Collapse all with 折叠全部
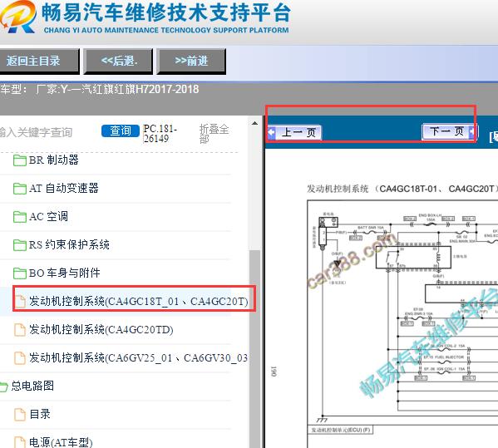This screenshot has height=448, width=498. (x=214, y=134)
